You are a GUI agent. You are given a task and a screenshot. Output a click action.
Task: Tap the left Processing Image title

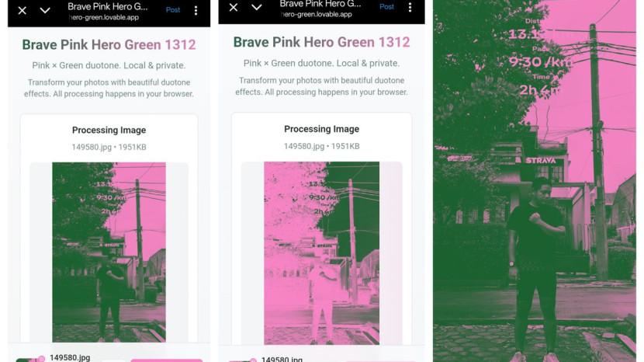(x=109, y=130)
